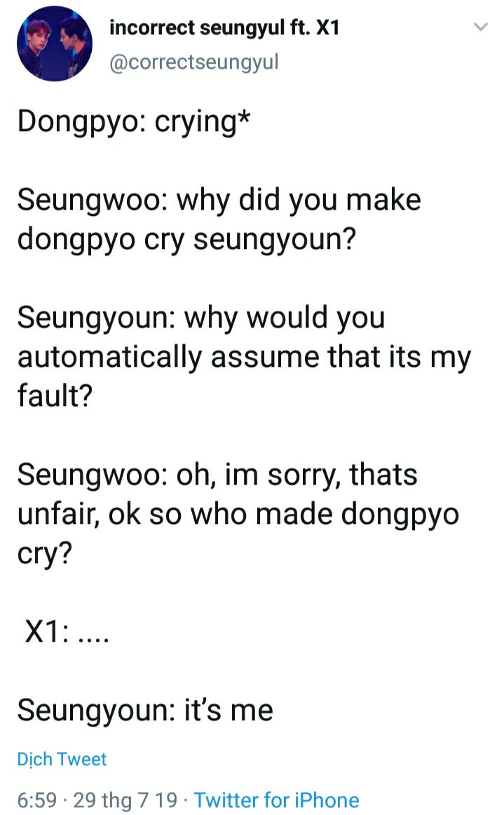Open the profile avatar photo
This screenshot has height=815, width=504.
pyautogui.click(x=55, y=43)
